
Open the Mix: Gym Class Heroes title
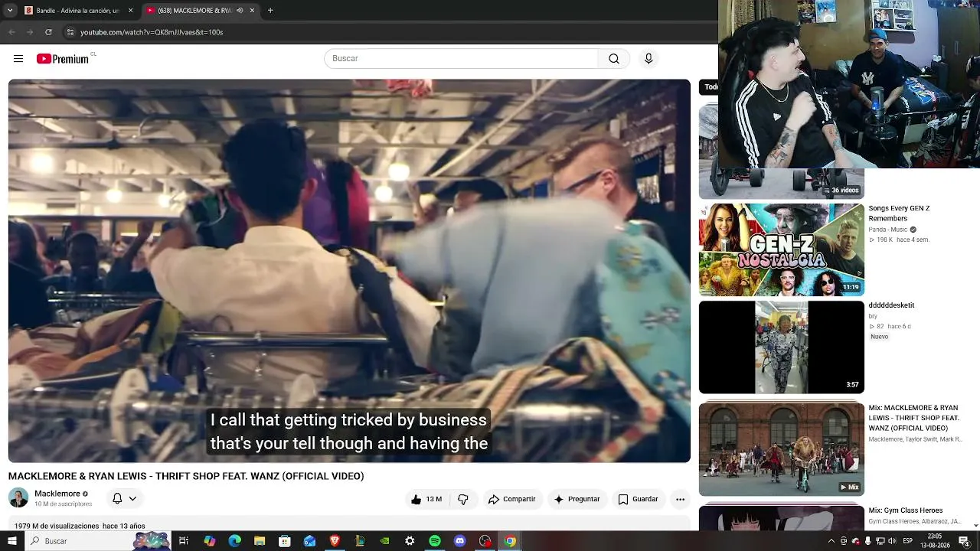point(906,510)
